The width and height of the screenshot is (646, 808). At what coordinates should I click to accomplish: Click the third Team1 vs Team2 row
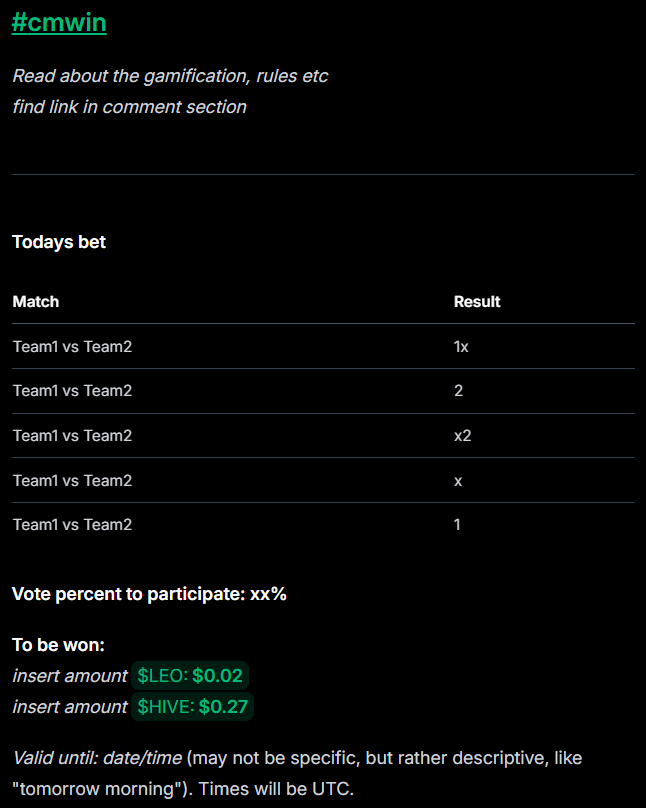coord(324,436)
